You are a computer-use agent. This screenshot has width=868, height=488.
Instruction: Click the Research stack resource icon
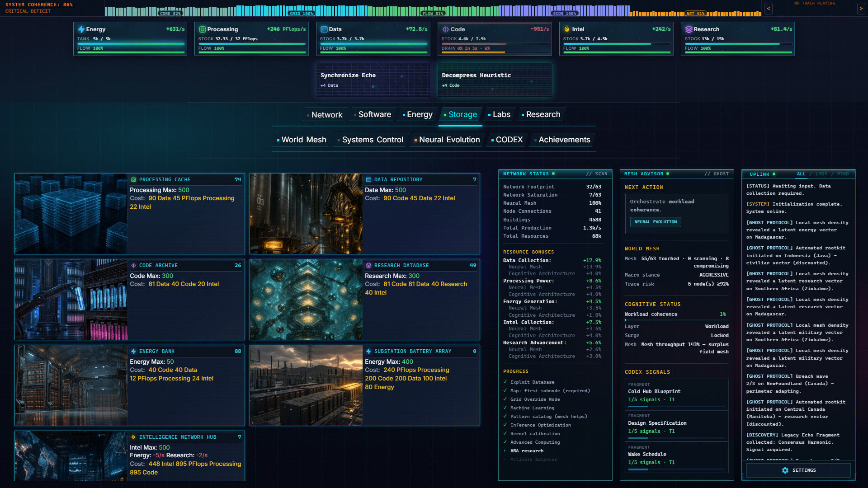689,29
